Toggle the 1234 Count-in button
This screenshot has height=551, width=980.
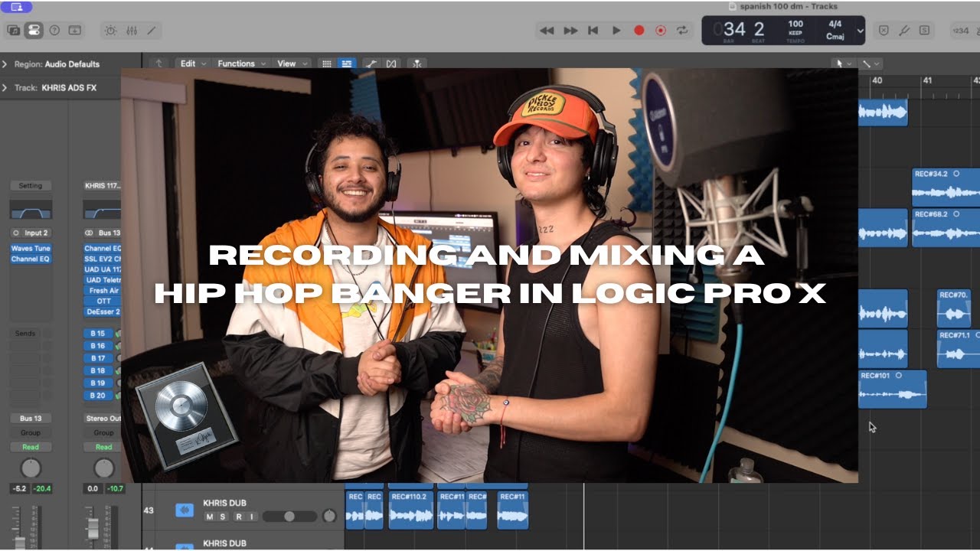[960, 31]
